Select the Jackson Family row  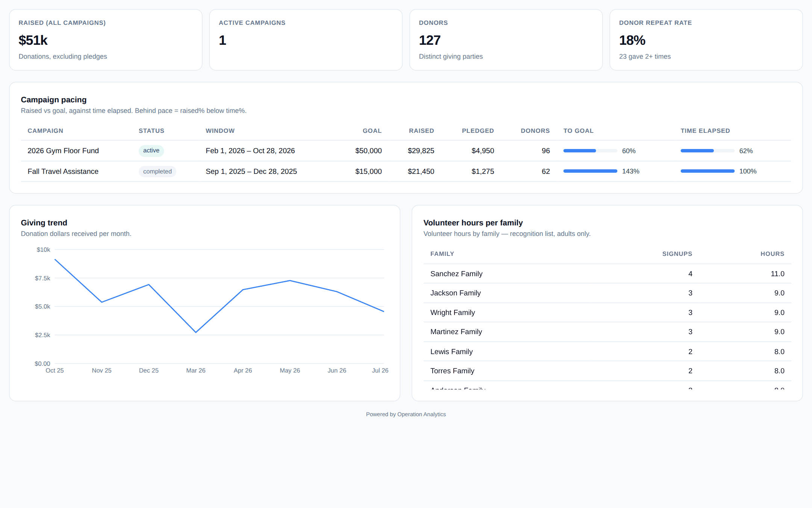(x=607, y=293)
